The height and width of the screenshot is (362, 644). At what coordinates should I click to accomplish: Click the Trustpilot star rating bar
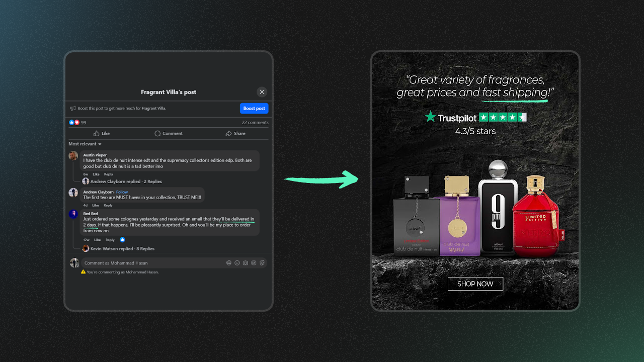coord(503,118)
